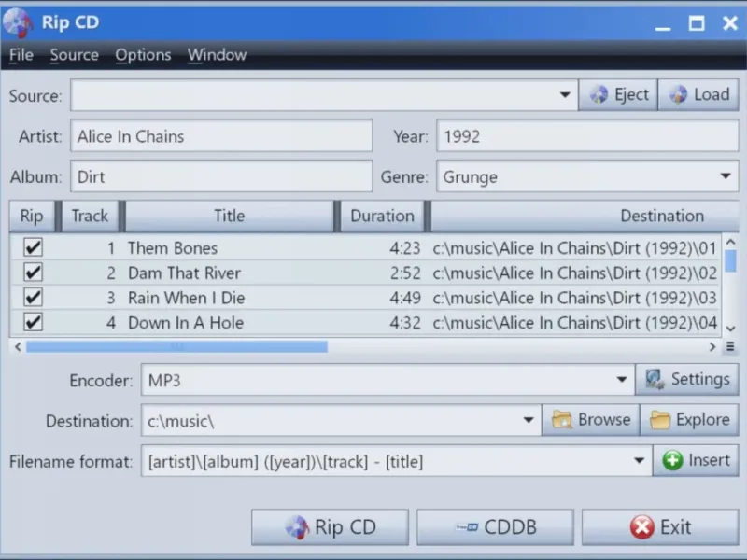Image resolution: width=747 pixels, height=560 pixels.
Task: Click the track list scroll right arrow
Action: [x=712, y=346]
